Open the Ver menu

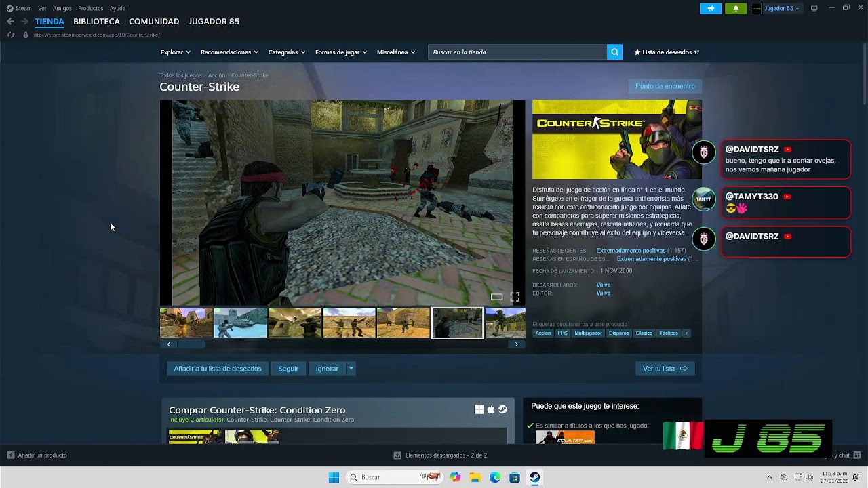(42, 9)
